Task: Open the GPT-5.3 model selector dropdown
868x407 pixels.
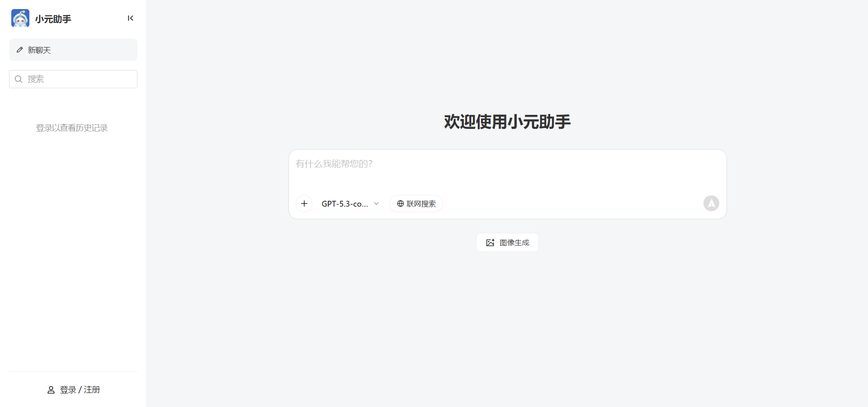Action: pyautogui.click(x=349, y=203)
